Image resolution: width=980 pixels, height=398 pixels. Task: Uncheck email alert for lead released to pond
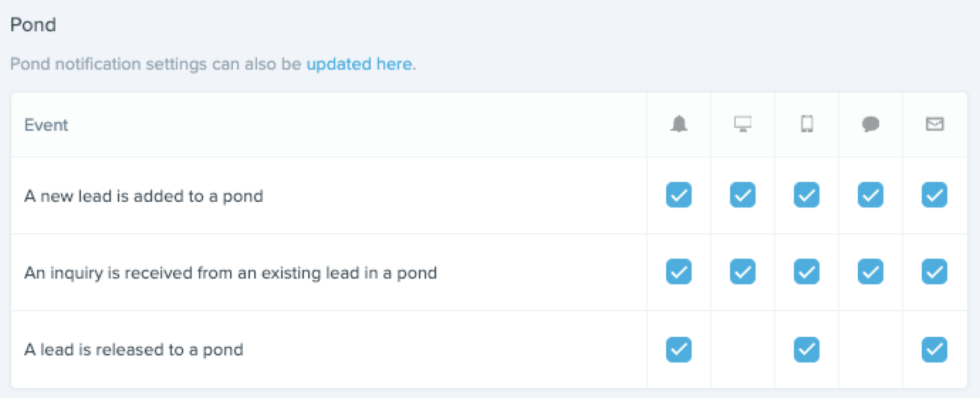(x=935, y=349)
